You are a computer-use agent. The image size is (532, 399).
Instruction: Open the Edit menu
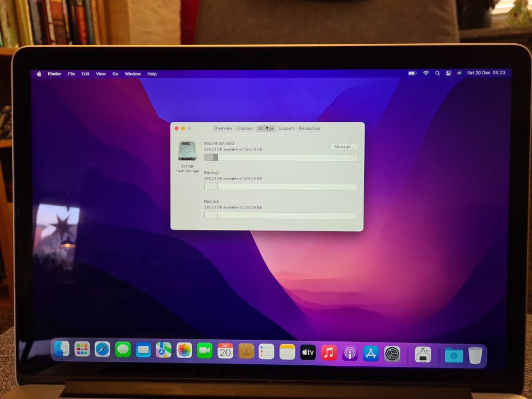coord(85,74)
